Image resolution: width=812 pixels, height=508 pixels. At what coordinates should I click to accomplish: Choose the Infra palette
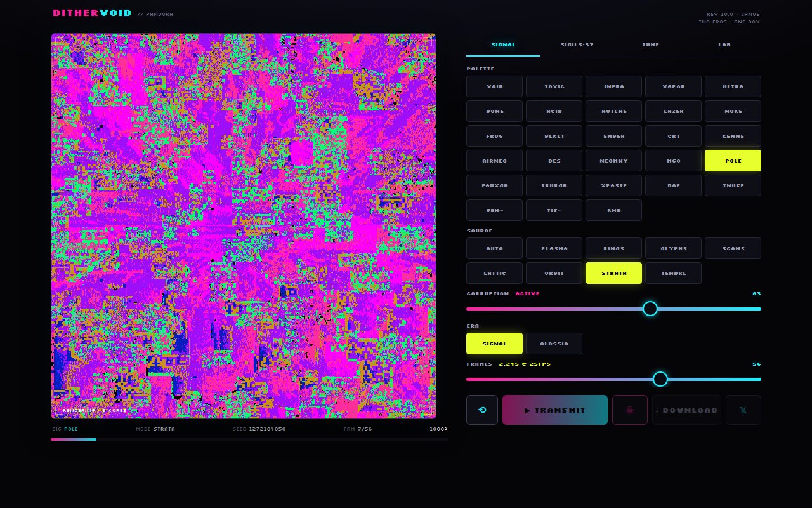[x=614, y=86]
